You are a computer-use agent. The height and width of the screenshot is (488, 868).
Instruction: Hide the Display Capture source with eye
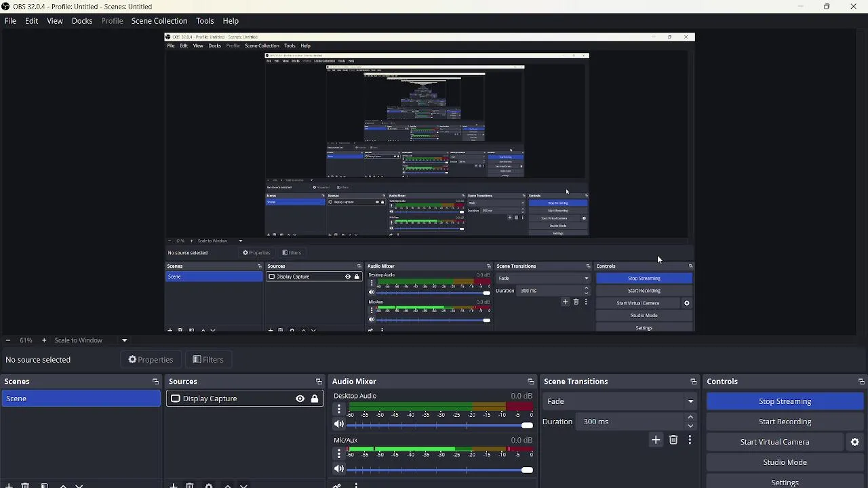(x=300, y=399)
